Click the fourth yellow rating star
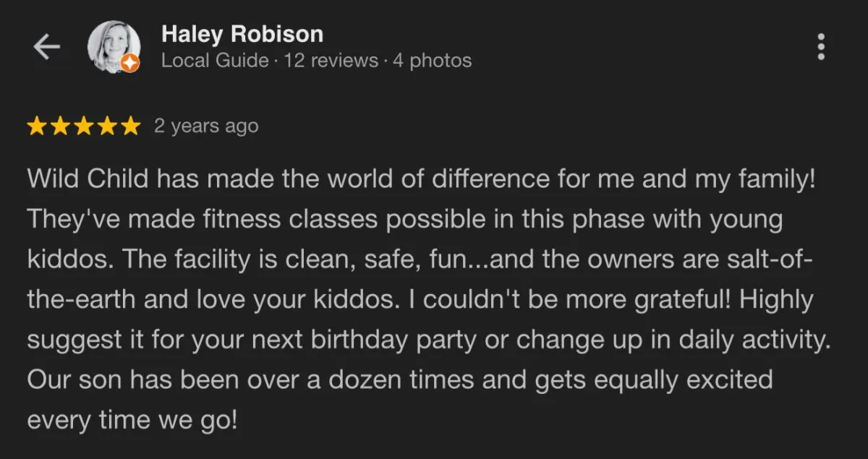This screenshot has width=868, height=459. coord(106,126)
